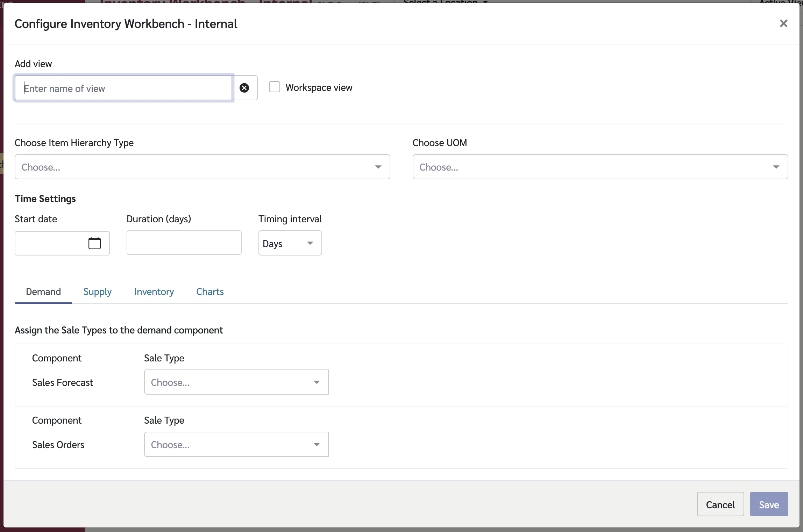Screen dimensions: 803x532
Task: Expand the Timing interval Days dropdown
Action: (x=290, y=243)
